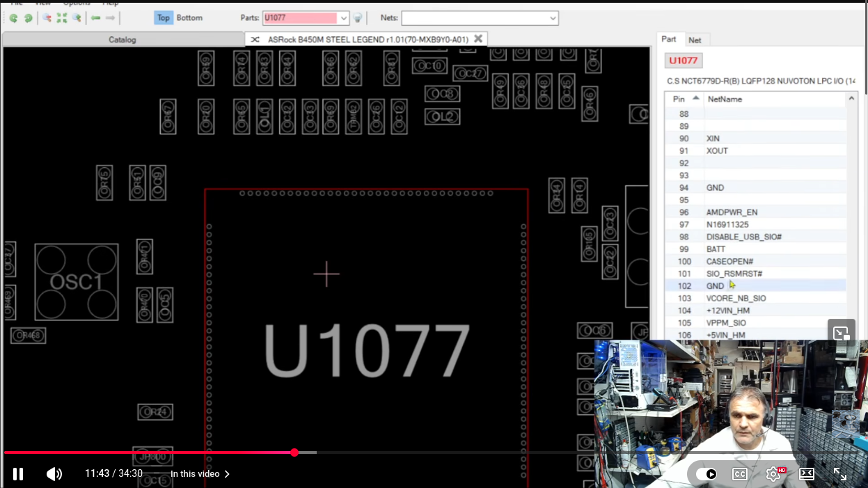The image size is (868, 488).
Task: Go forward with the gray arrow
Action: [x=110, y=18]
